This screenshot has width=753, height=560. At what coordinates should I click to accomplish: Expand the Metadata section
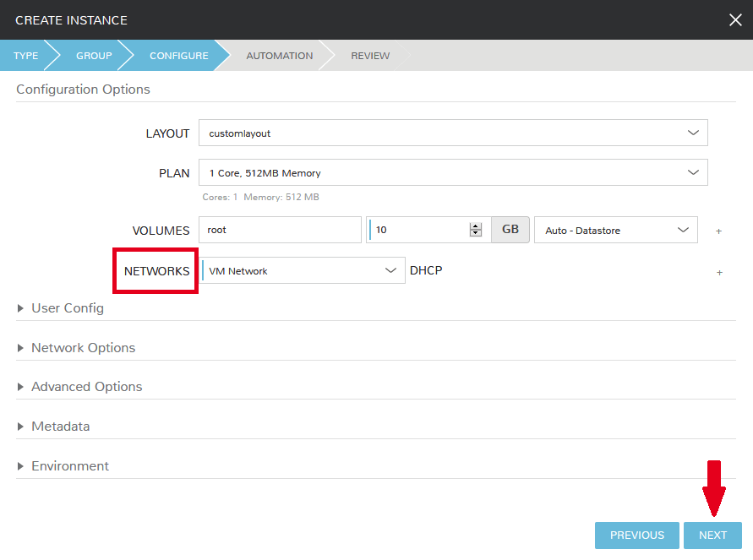coord(60,427)
